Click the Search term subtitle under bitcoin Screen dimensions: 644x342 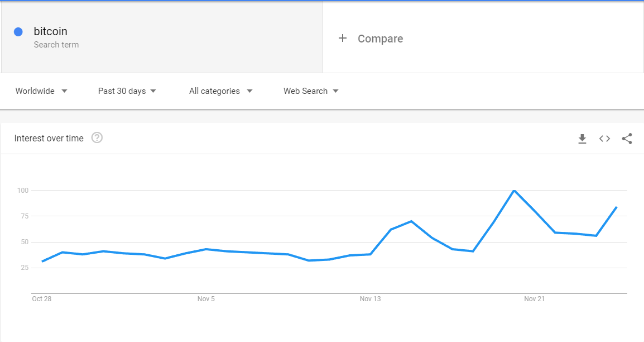(56, 45)
